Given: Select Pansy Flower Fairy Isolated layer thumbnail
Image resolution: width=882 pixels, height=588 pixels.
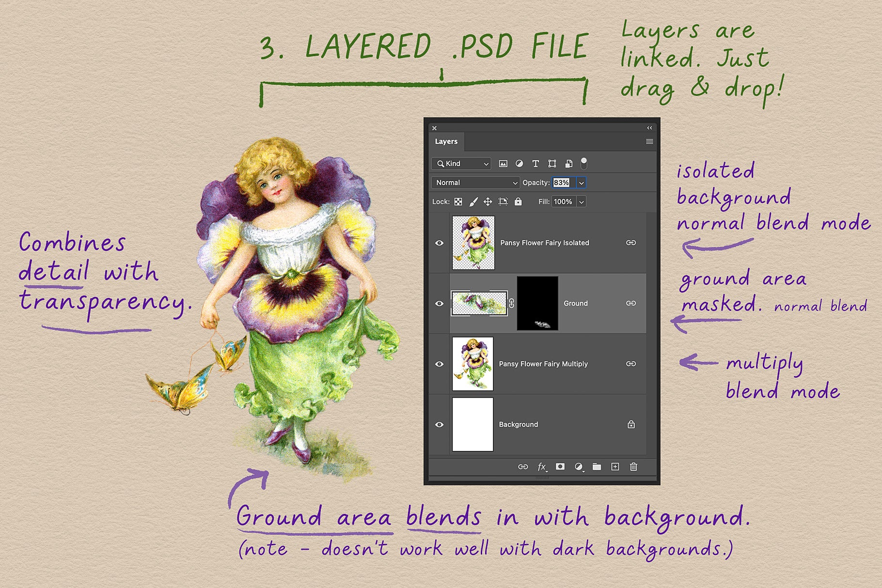Looking at the screenshot, I should (x=473, y=243).
